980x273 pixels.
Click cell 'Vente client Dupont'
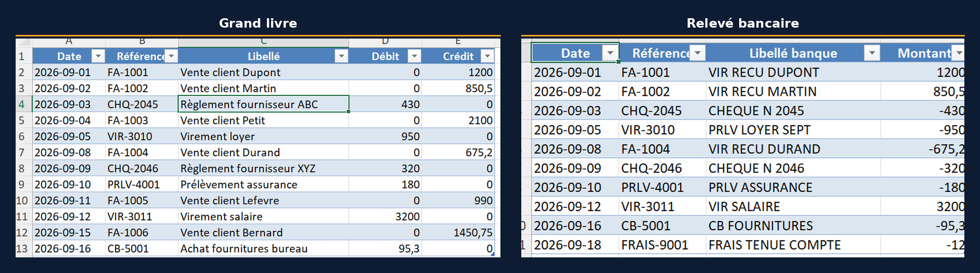pos(263,72)
